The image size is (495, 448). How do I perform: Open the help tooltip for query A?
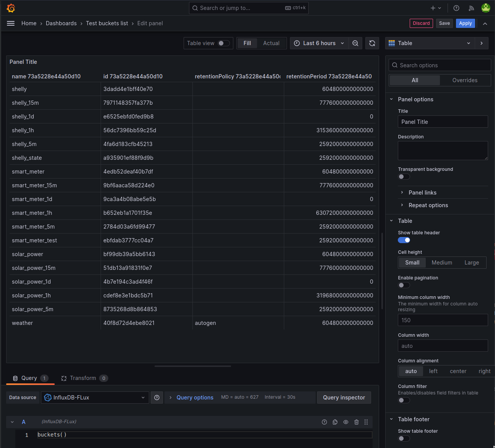tap(324, 422)
